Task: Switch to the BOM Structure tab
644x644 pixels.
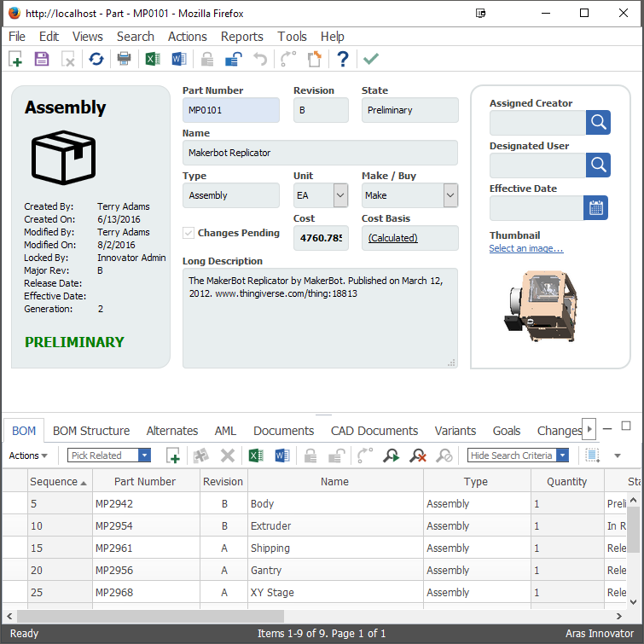Action: (91, 431)
